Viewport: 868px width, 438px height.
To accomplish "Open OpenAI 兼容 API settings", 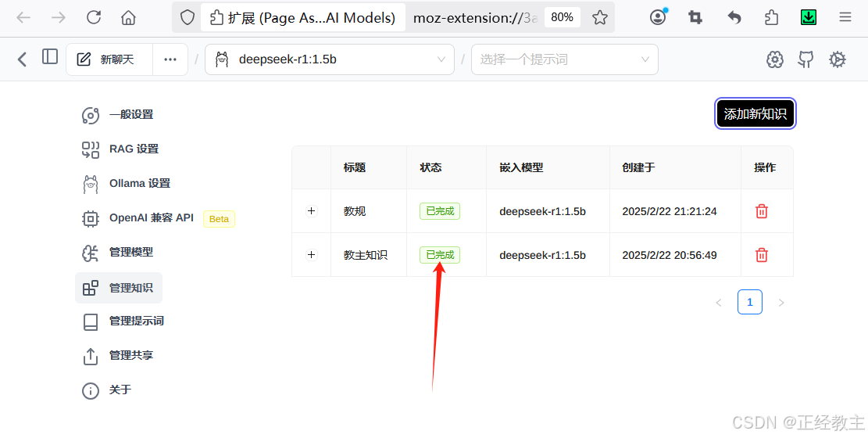I will click(138, 218).
